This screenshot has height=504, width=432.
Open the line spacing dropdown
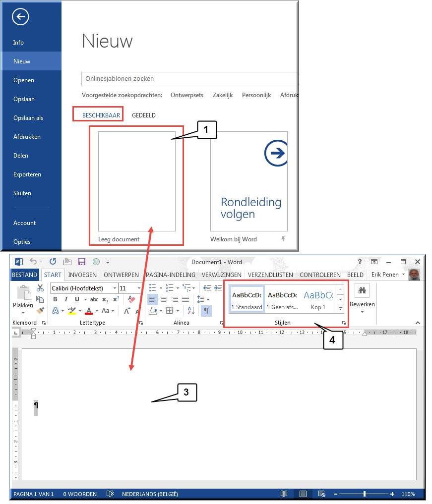click(x=208, y=299)
